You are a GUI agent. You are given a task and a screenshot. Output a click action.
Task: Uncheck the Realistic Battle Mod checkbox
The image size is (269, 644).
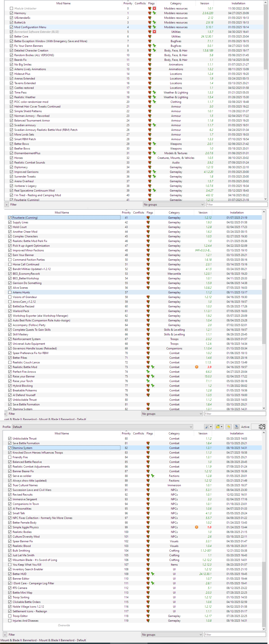point(10,367)
